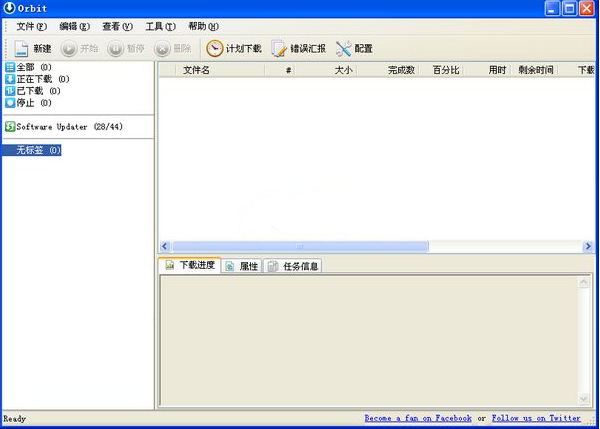The height and width of the screenshot is (429, 600).
Task: Click Become a fan on Facebook link
Action: [x=418, y=418]
